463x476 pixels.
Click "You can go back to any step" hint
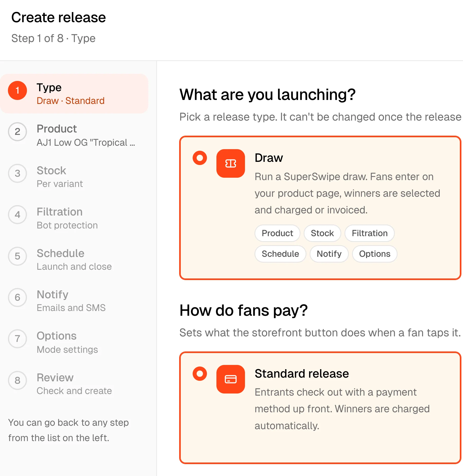click(68, 430)
